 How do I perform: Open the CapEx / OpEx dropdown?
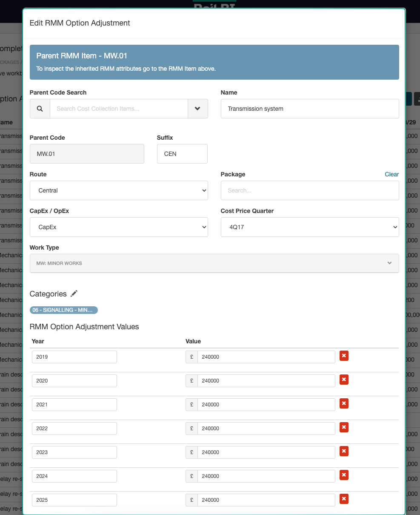(119, 227)
